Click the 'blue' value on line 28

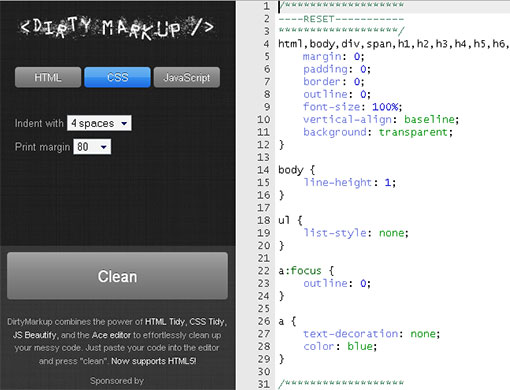pyautogui.click(x=360, y=346)
